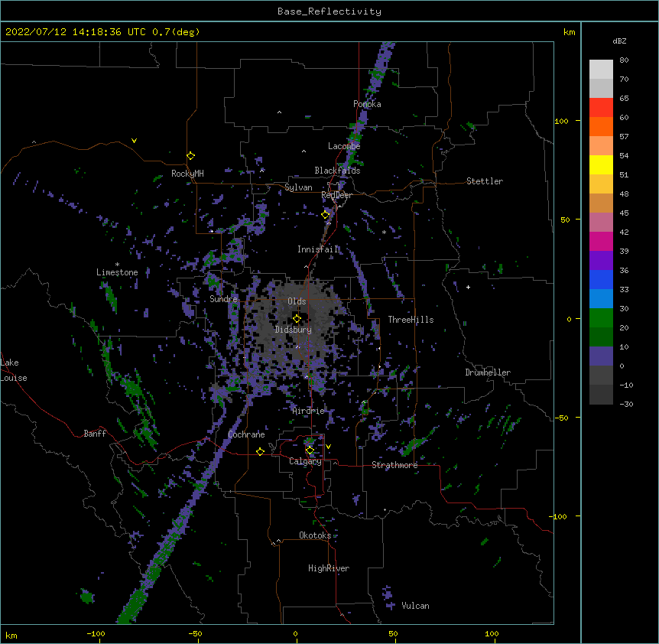Pick the bright green 20-30 dBZ swatch

[601, 318]
